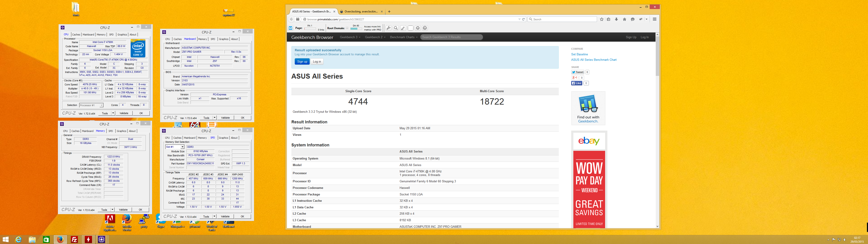
Task: Click the Set Baseline link
Action: click(x=579, y=54)
